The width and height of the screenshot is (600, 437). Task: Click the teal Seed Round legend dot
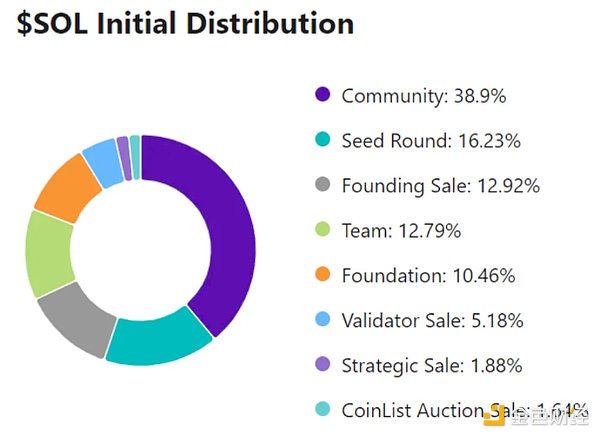[x=322, y=141]
